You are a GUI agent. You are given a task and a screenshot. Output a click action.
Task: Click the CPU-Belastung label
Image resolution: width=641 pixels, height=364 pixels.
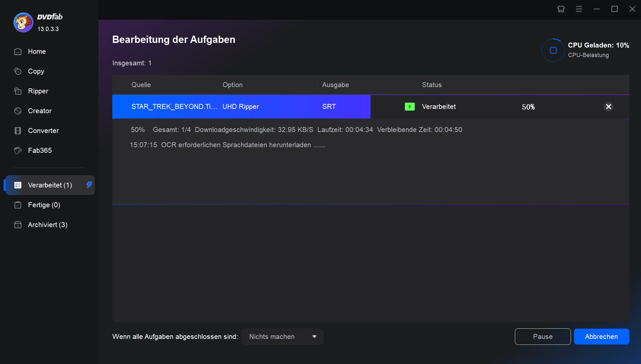pyautogui.click(x=588, y=55)
